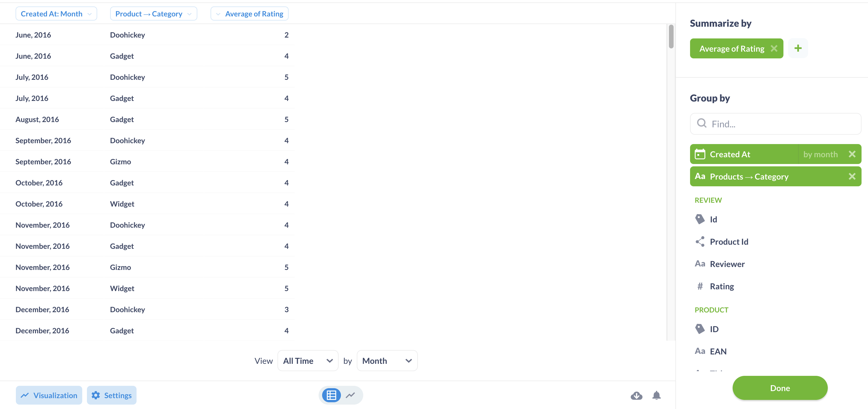Click the text type icon next to Products Category
The height and width of the screenshot is (409, 868).
(700, 176)
